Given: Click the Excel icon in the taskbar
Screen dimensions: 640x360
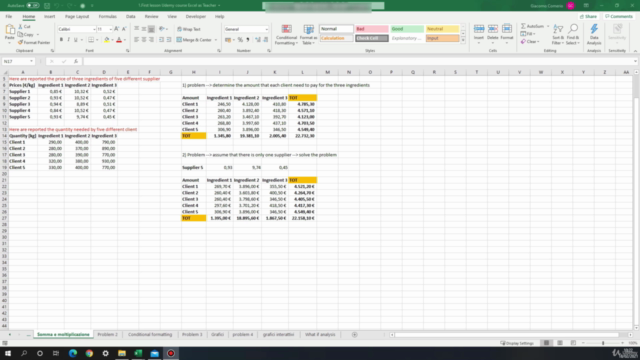Looking at the screenshot, I should click(138, 353).
